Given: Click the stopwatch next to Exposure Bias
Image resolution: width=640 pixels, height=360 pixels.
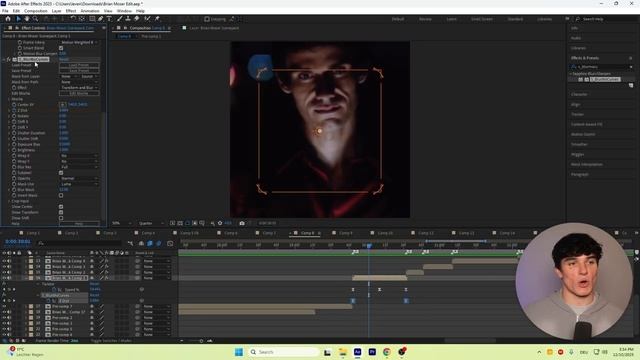Looking at the screenshot, I should pyautogui.click(x=14, y=144).
